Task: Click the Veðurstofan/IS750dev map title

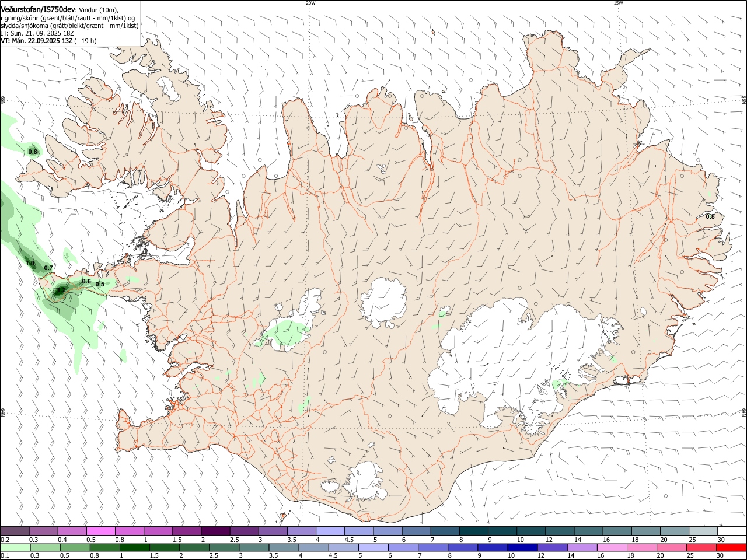Action: click(37, 9)
